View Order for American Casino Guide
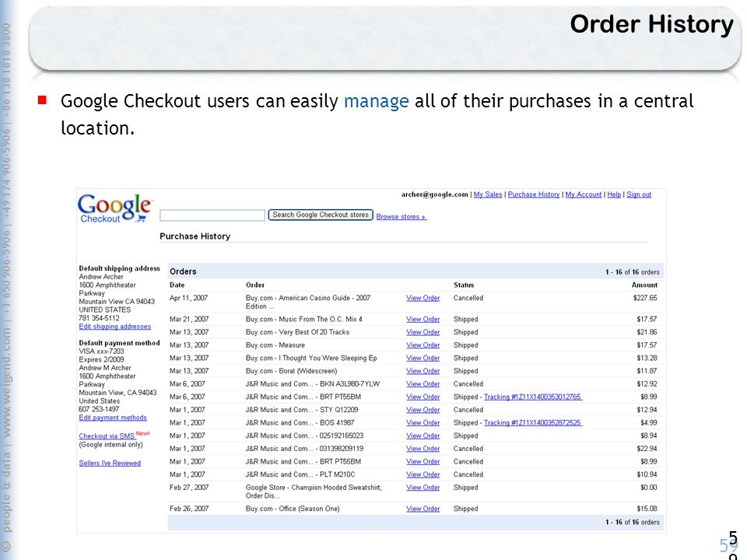This screenshot has height=560, width=747. click(423, 298)
